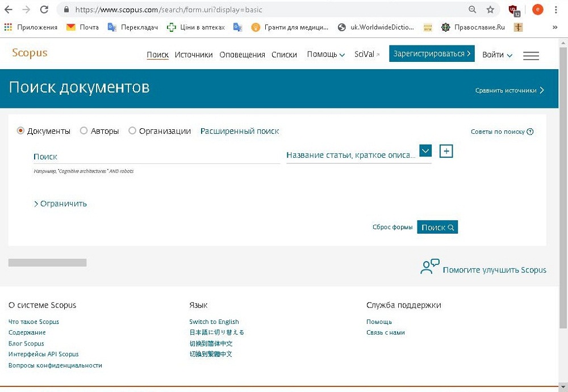Open the unlabeled Google Translate bookmark icon
The width and height of the screenshot is (568, 392).
tap(237, 27)
